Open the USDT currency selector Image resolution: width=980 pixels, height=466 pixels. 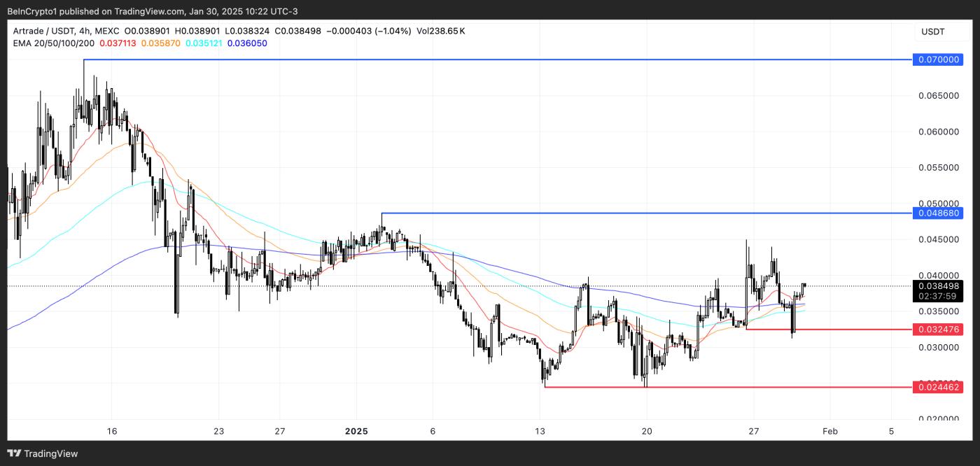(932, 31)
